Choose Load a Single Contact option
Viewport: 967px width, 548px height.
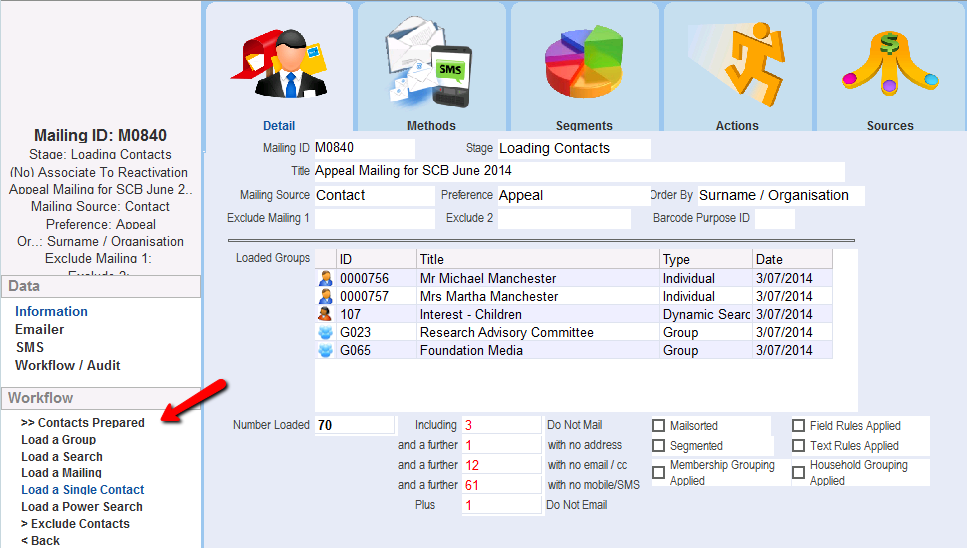coord(83,489)
